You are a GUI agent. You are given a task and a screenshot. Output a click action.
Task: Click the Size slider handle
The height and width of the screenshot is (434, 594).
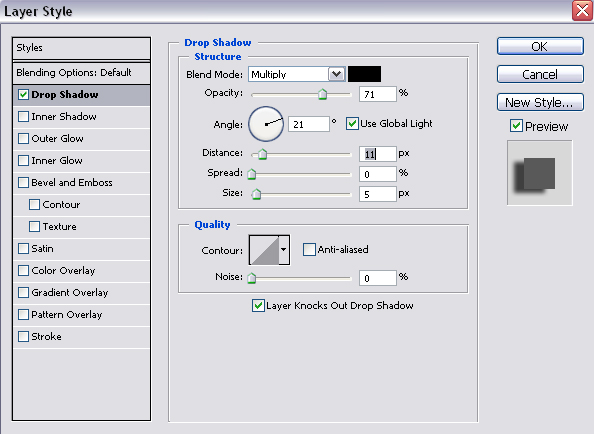click(x=256, y=194)
